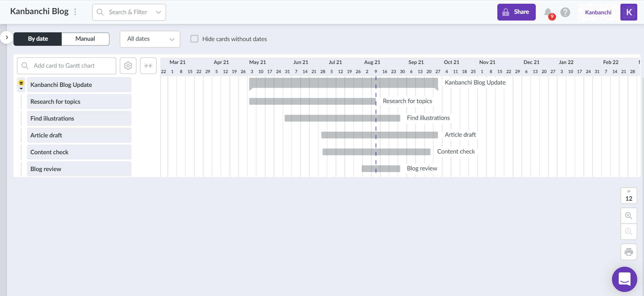Click the Dec 21 month header
644x296 pixels.
(x=531, y=62)
